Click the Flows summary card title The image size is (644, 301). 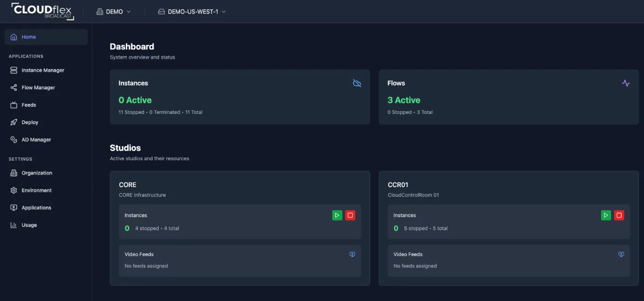396,83
